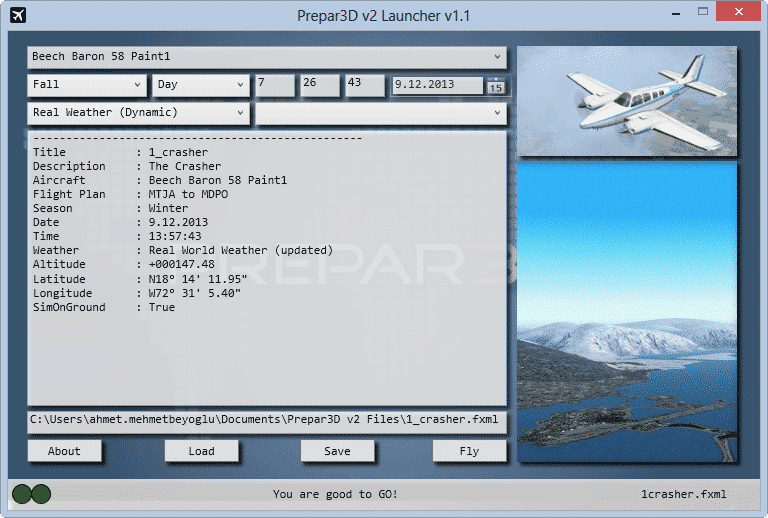Click the hour field showing 7
The width and height of the screenshot is (768, 518).
(x=275, y=85)
